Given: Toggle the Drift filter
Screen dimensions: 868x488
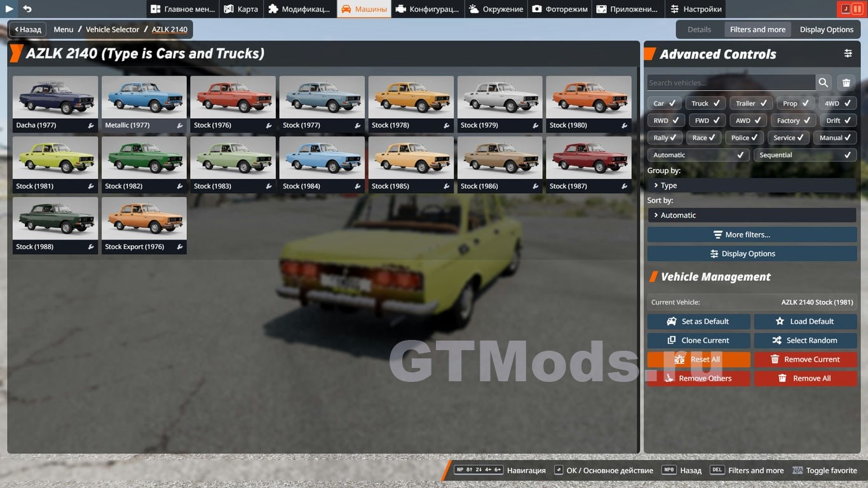Looking at the screenshot, I should click(x=838, y=120).
